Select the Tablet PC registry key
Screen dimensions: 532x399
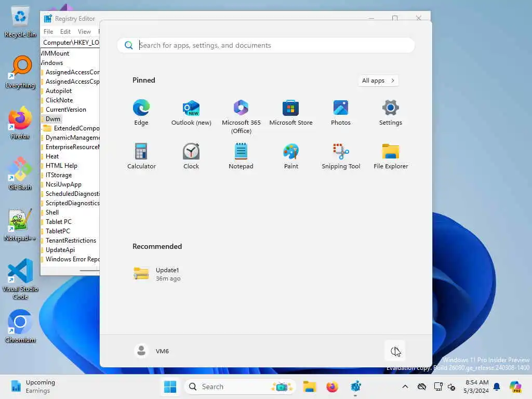59,222
